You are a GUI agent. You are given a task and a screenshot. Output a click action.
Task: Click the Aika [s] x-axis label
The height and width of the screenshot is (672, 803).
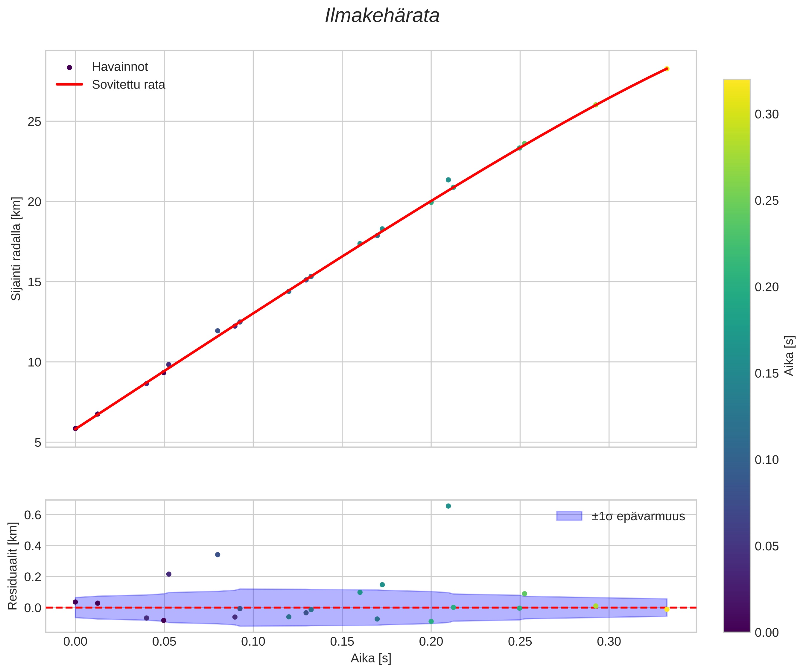tap(370, 658)
